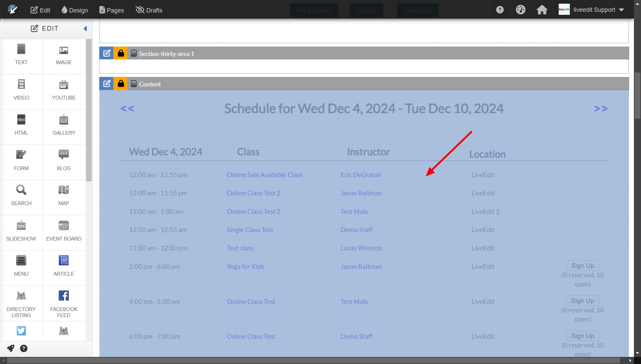The height and width of the screenshot is (364, 641).
Task: Click the LiveEdit 2 location text
Action: coord(485,212)
